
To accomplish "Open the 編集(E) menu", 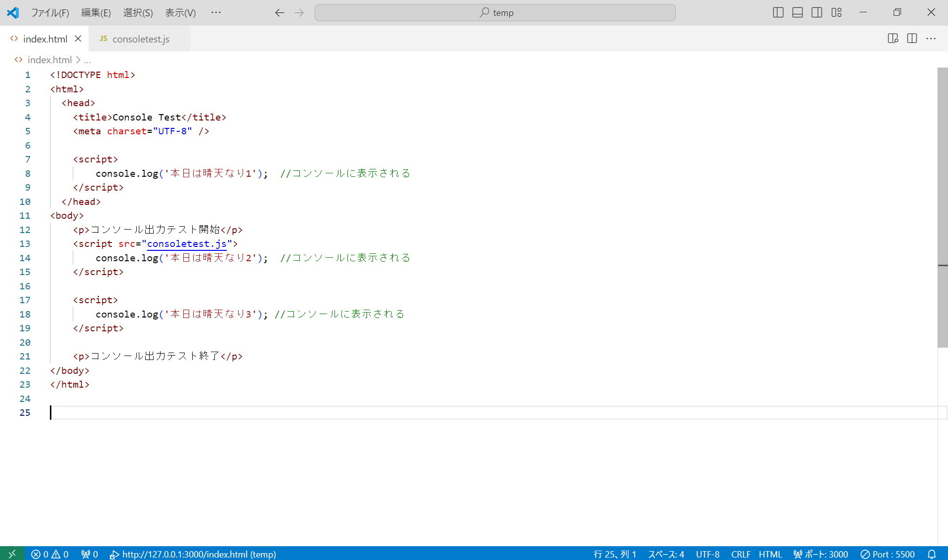I will coord(96,13).
